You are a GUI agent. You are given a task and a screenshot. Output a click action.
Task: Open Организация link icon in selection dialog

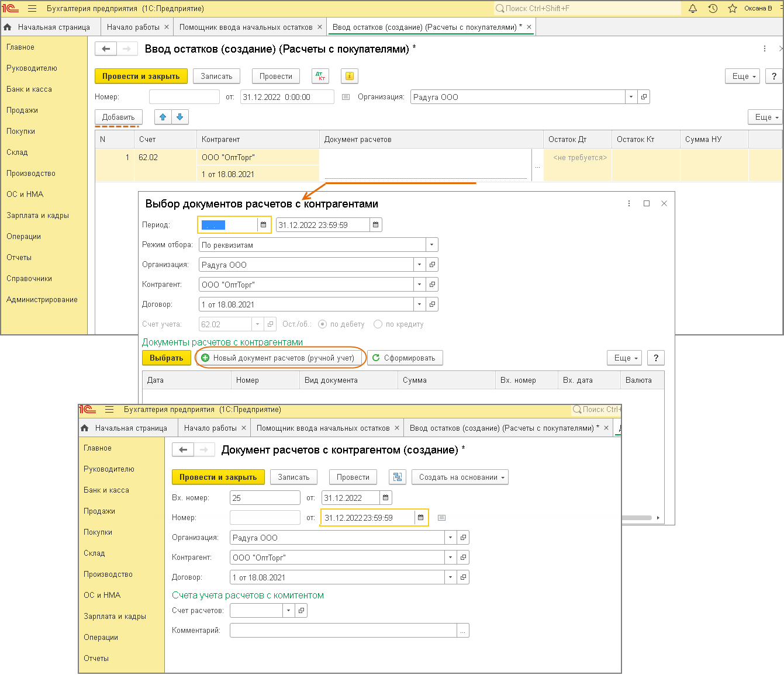pos(432,265)
